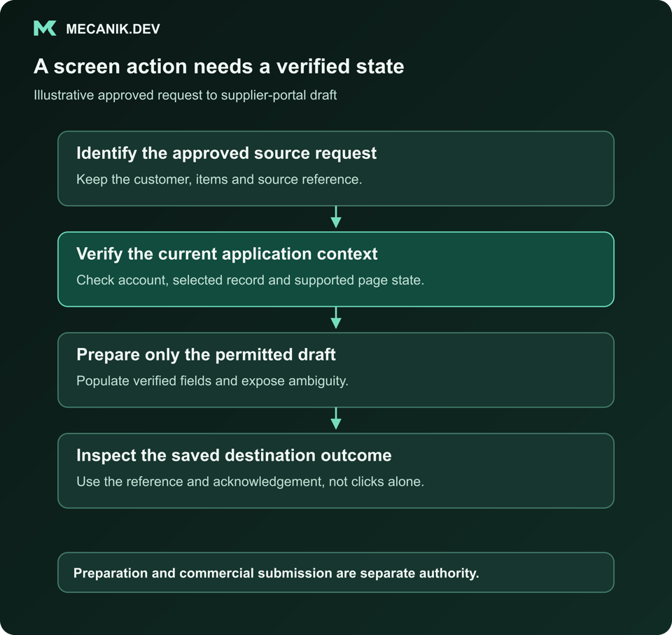Viewport: 672px width, 635px height.
Task: Click highlighted 'Verify the current application context' title
Action: click(227, 254)
